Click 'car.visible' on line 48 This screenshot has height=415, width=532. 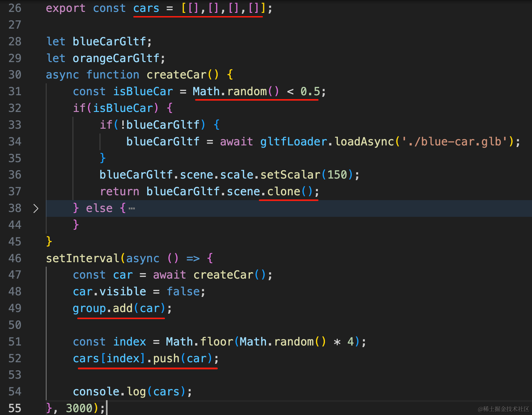pos(109,291)
